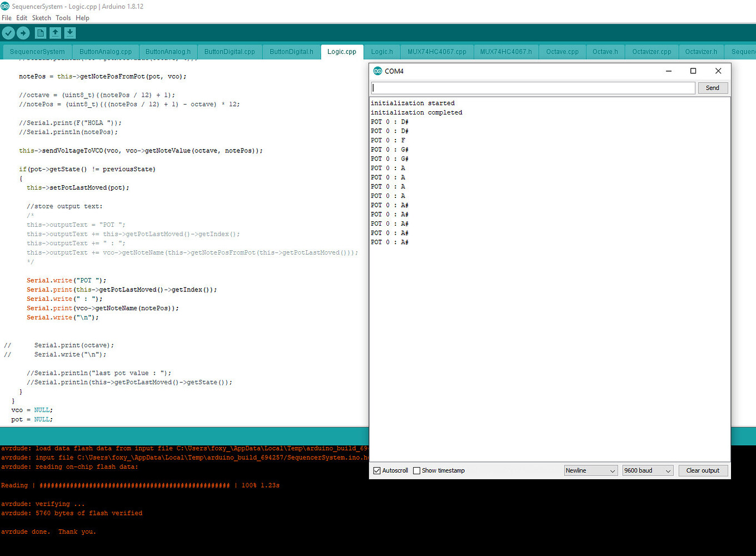The width and height of the screenshot is (756, 556).
Task: Click the Verify sketch checkmark icon
Action: pos(8,33)
